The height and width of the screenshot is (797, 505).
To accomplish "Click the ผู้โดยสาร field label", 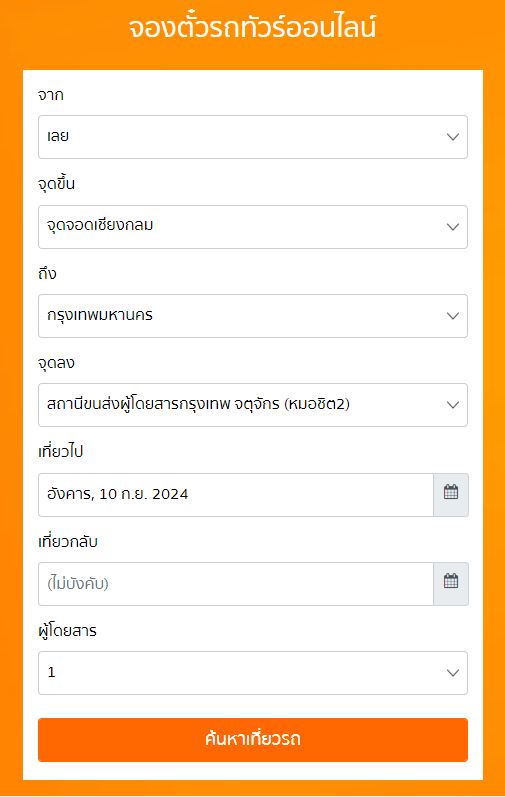I will [x=68, y=631].
